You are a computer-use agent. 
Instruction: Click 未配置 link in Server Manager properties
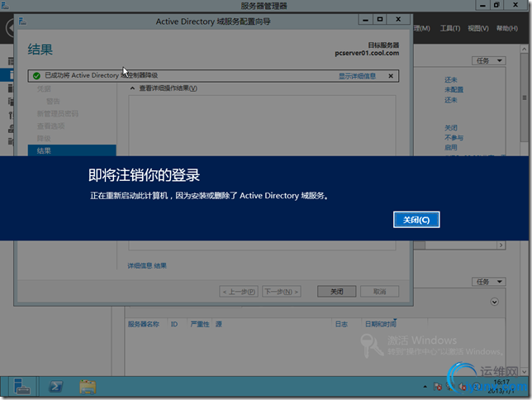[454, 89]
